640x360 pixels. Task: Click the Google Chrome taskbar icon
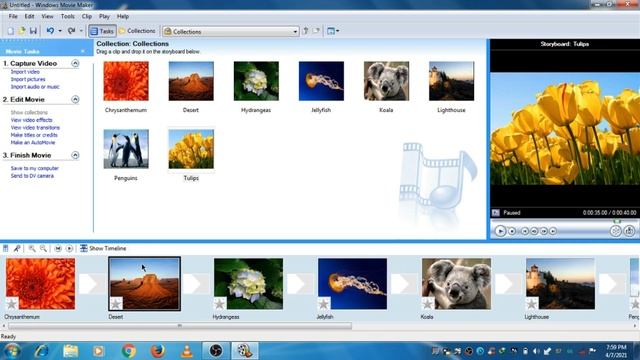[129, 351]
